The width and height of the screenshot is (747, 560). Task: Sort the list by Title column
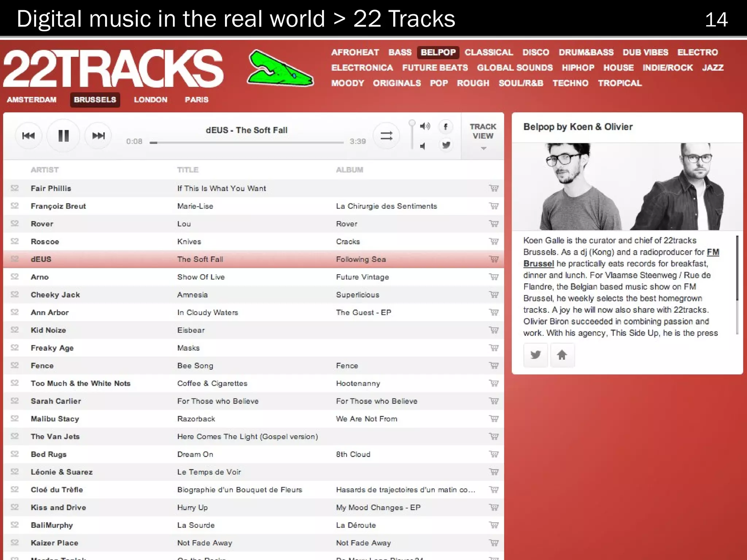pyautogui.click(x=188, y=170)
